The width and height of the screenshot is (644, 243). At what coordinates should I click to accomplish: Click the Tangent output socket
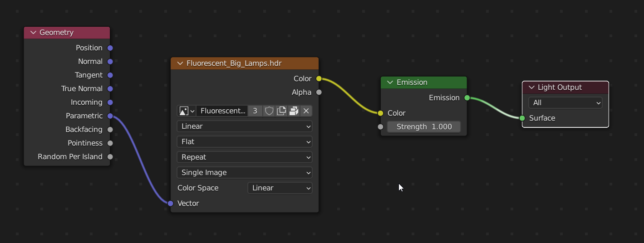tap(110, 75)
